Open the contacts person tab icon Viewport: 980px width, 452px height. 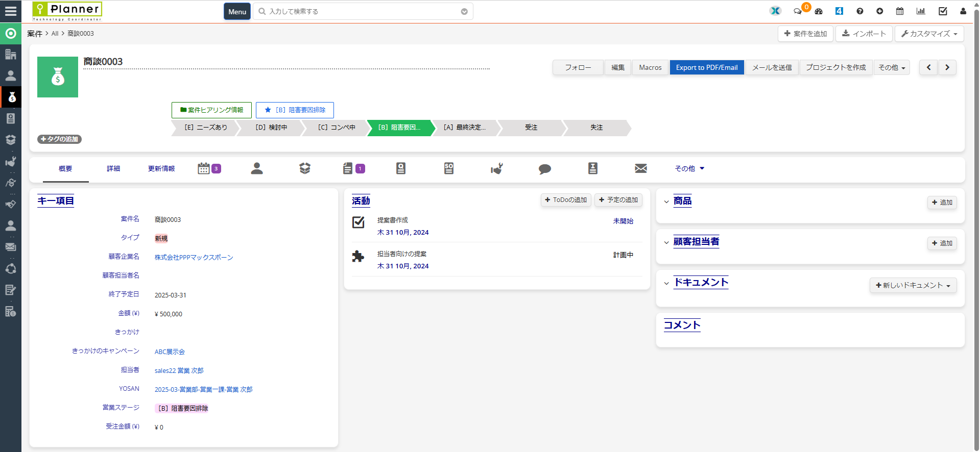point(257,168)
